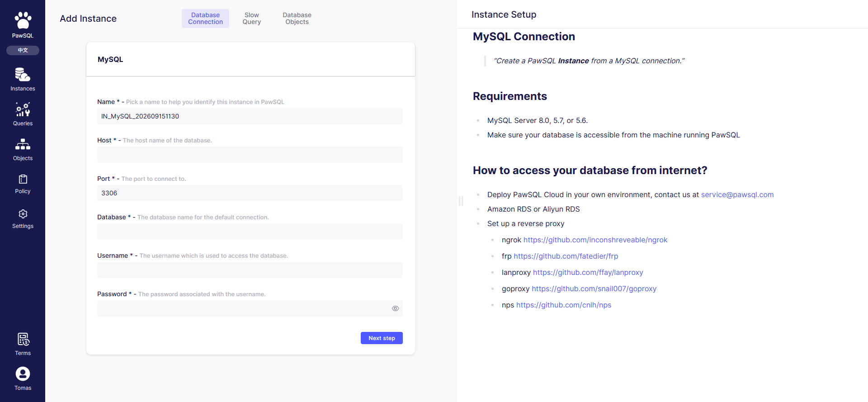Open the goproxy GitHub link
This screenshot has height=402, width=868.
click(x=594, y=288)
